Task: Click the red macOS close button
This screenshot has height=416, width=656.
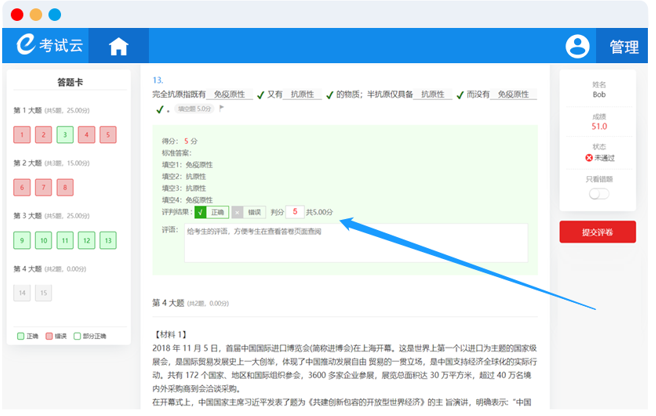Action: (x=17, y=15)
